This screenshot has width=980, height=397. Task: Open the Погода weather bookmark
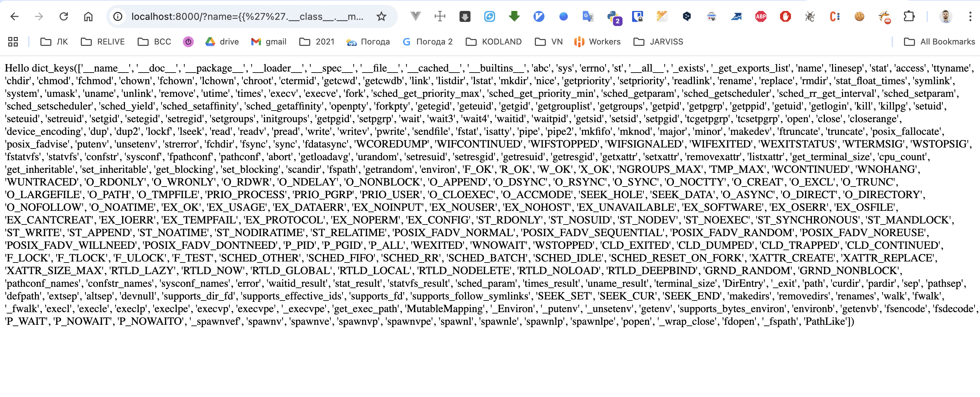[368, 42]
